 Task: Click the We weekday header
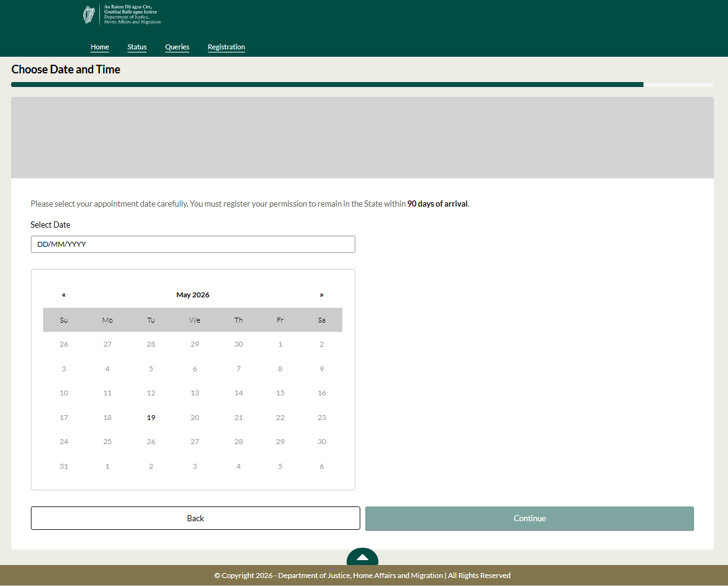(195, 320)
